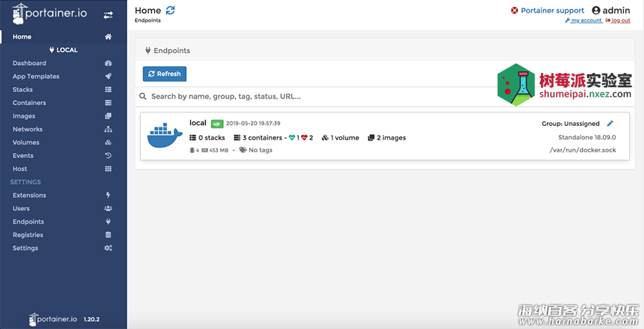Image resolution: width=644 pixels, height=329 pixels.
Task: Open Dashboard from the sidebar
Action: click(29, 63)
